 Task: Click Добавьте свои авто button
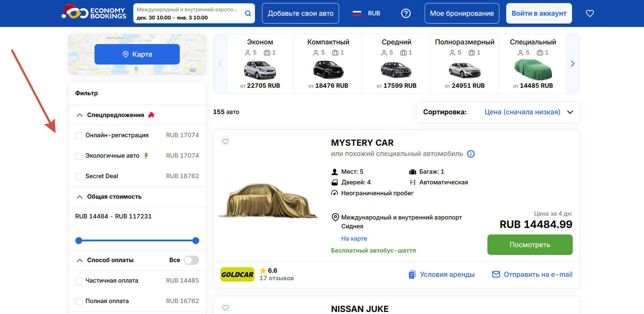pos(301,13)
